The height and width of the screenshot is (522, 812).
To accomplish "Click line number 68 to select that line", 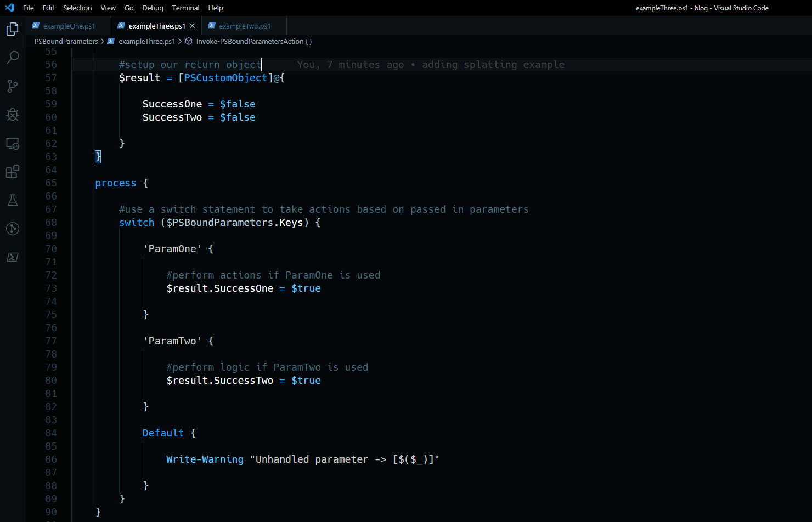I will (50, 222).
